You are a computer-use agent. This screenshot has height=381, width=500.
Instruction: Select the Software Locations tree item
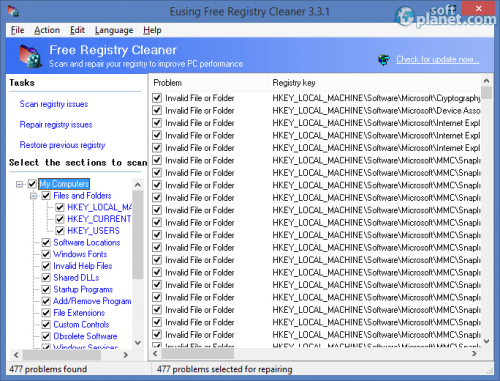pos(87,242)
